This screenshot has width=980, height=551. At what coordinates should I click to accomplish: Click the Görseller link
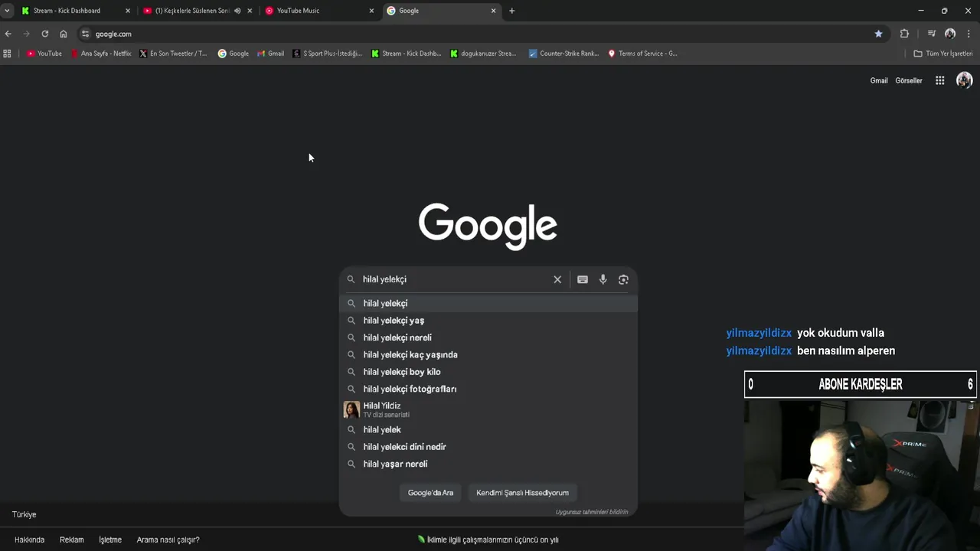pos(909,80)
